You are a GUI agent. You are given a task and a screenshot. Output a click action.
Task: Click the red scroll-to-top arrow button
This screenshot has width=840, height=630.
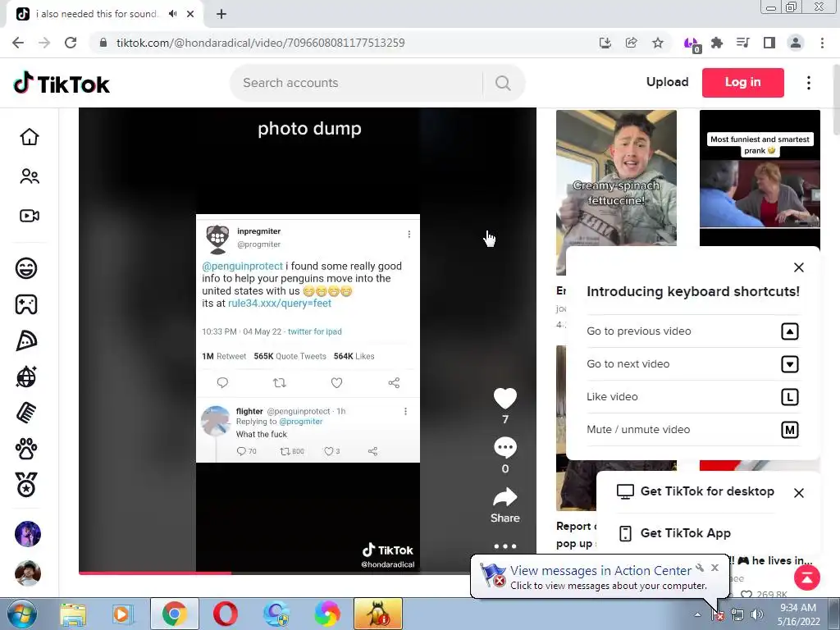tap(807, 577)
